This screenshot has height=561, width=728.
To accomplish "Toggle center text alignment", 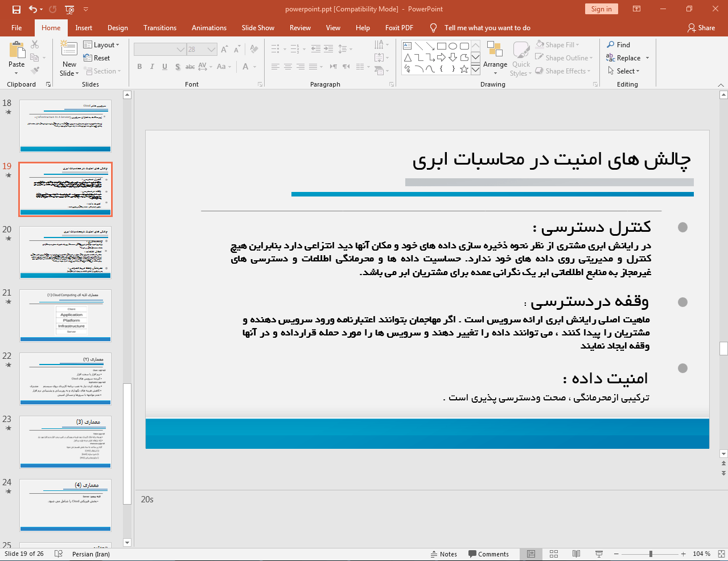I will (288, 67).
